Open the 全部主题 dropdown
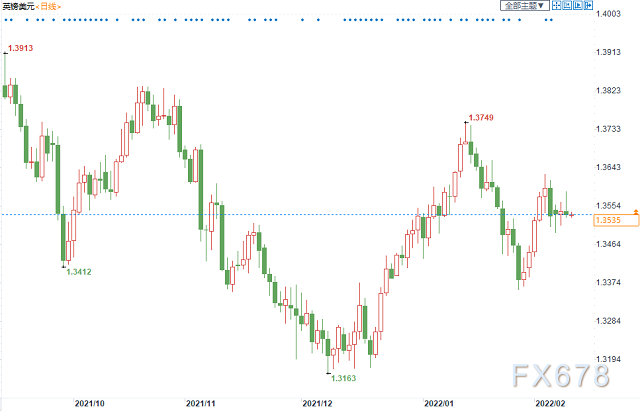The height and width of the screenshot is (411, 640). pos(525,5)
